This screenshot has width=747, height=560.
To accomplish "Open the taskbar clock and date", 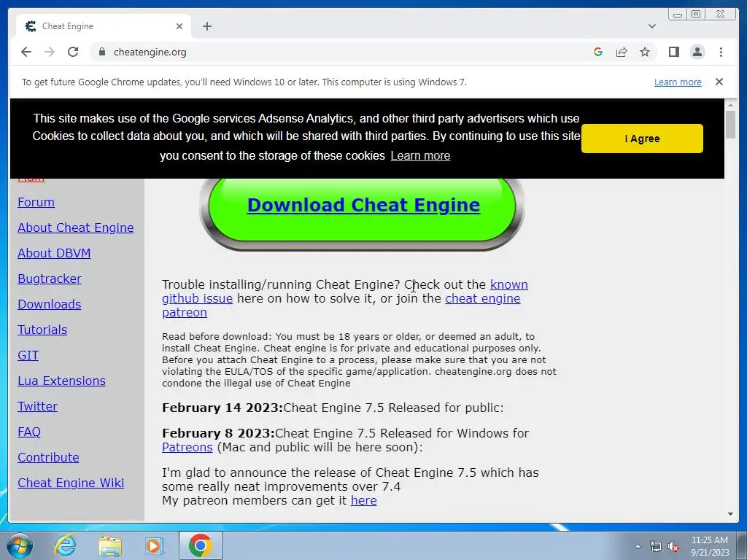I will (710, 546).
